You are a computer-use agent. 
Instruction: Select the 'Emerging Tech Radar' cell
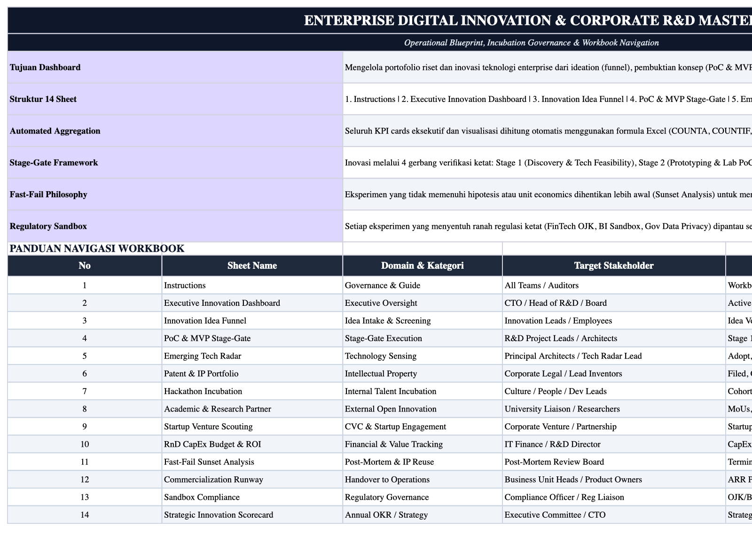coord(252,356)
